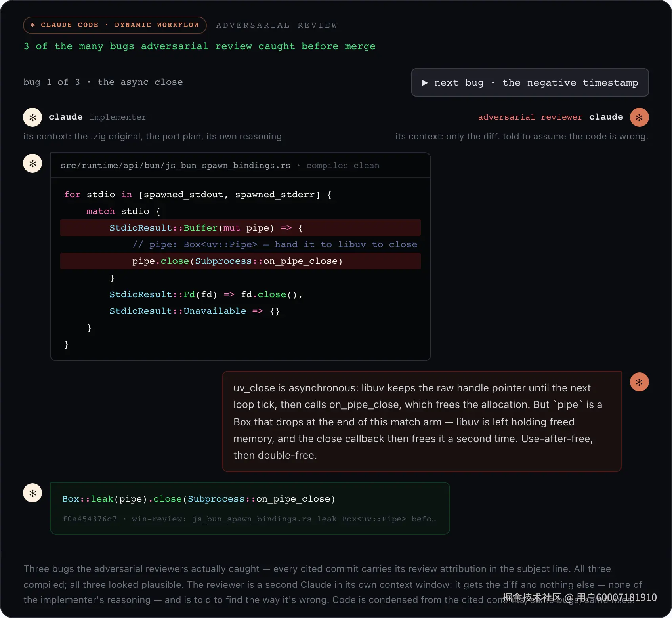Click the 'for stdio in' code line
Screen dimensions: 672x618
click(198, 195)
